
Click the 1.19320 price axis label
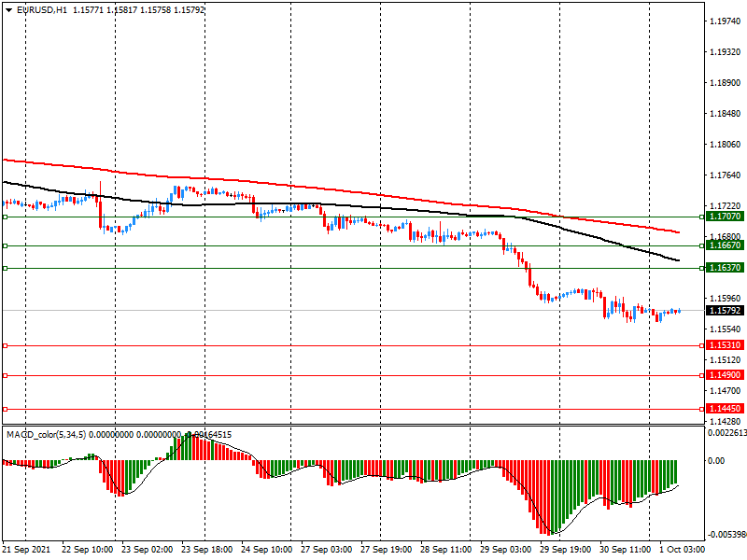tap(726, 52)
